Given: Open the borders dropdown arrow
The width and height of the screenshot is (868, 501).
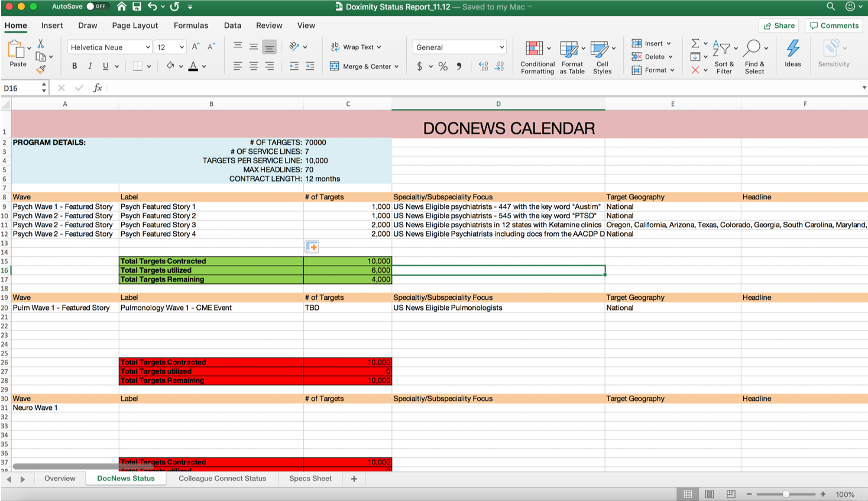Looking at the screenshot, I should click(149, 66).
